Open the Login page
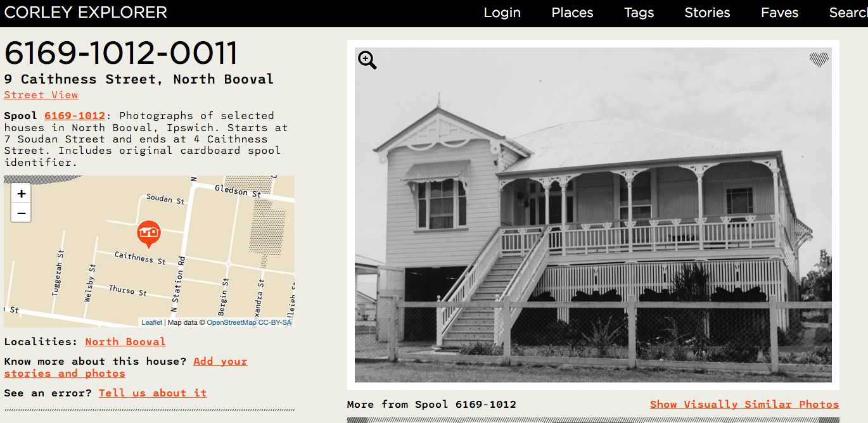868x423 pixels. pyautogui.click(x=502, y=13)
